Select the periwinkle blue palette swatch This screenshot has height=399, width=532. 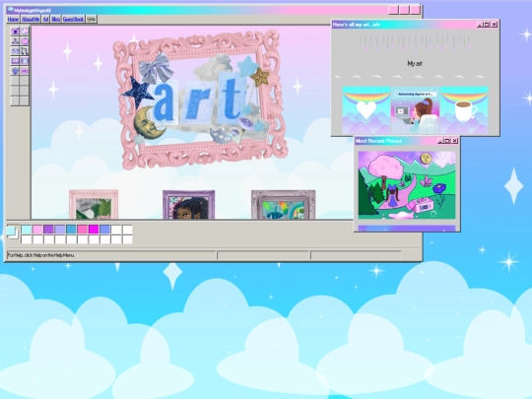(104, 230)
